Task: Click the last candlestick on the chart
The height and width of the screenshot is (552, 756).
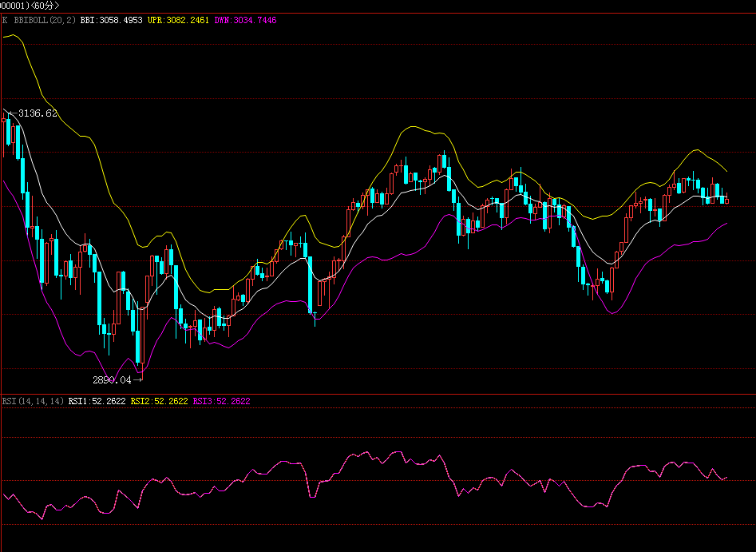Action: point(727,200)
